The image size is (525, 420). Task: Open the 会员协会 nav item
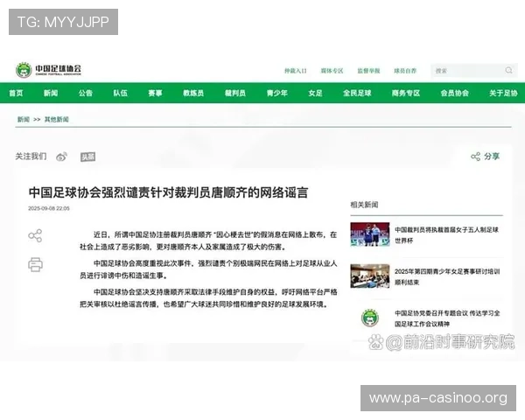coord(455,93)
